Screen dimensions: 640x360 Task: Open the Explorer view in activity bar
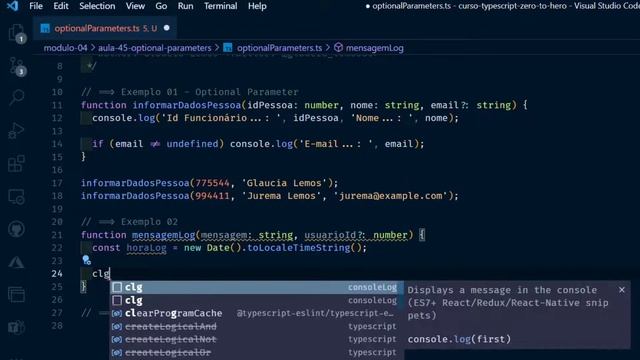click(16, 33)
